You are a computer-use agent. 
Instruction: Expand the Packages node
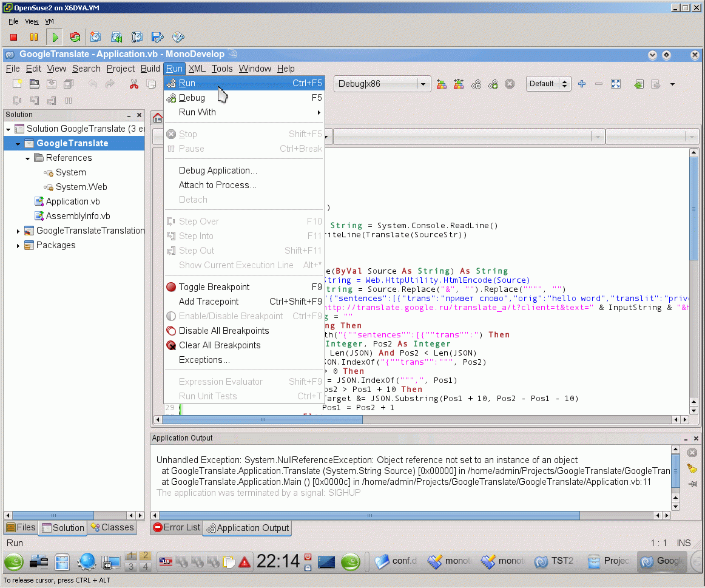pyautogui.click(x=18, y=246)
